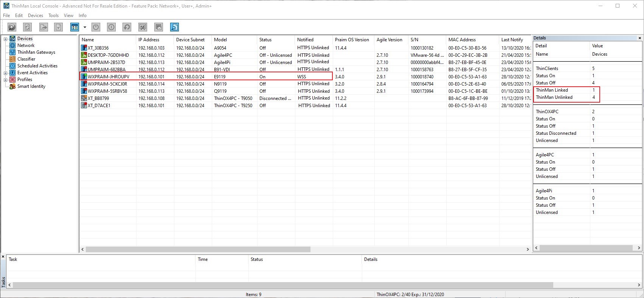This screenshot has height=298, width=644.
Task: Click the device list horizontal scrollbar thumb
Action: click(198, 250)
